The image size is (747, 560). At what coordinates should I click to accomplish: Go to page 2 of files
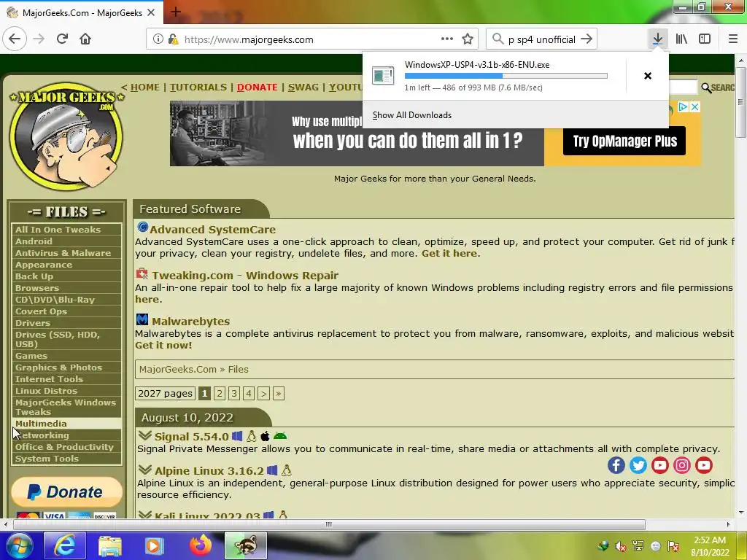[x=219, y=393]
